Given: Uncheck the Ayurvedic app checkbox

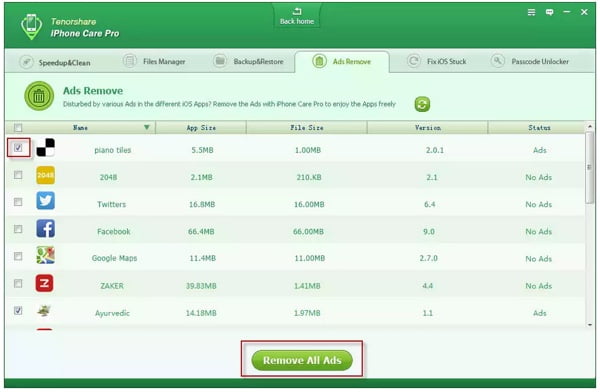Looking at the screenshot, I should 18,310.
